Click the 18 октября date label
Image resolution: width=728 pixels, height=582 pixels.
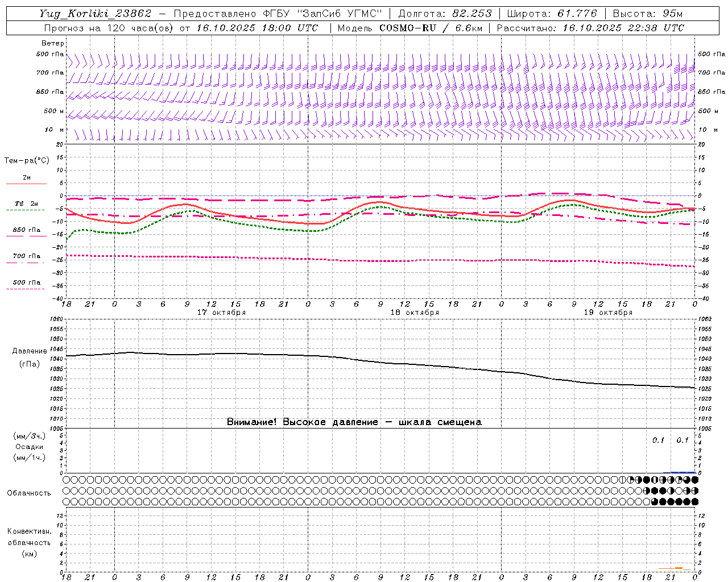415,313
